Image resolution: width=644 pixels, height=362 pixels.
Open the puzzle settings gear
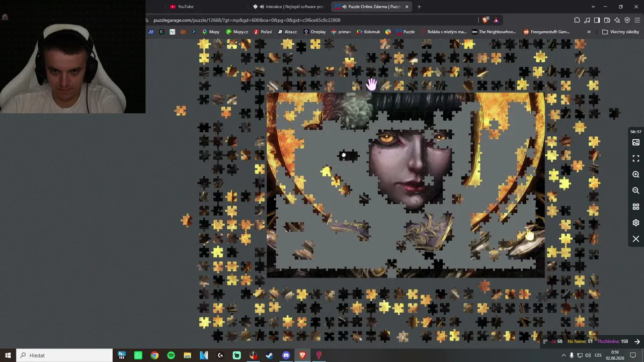coord(636,223)
